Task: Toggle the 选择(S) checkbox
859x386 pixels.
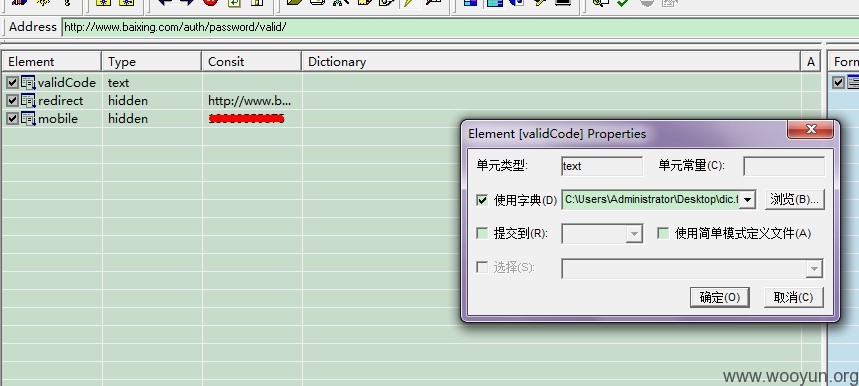Action: click(482, 268)
